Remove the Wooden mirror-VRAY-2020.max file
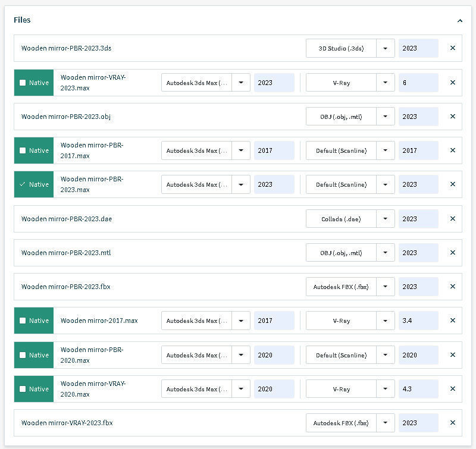The image size is (476, 449). 452,389
